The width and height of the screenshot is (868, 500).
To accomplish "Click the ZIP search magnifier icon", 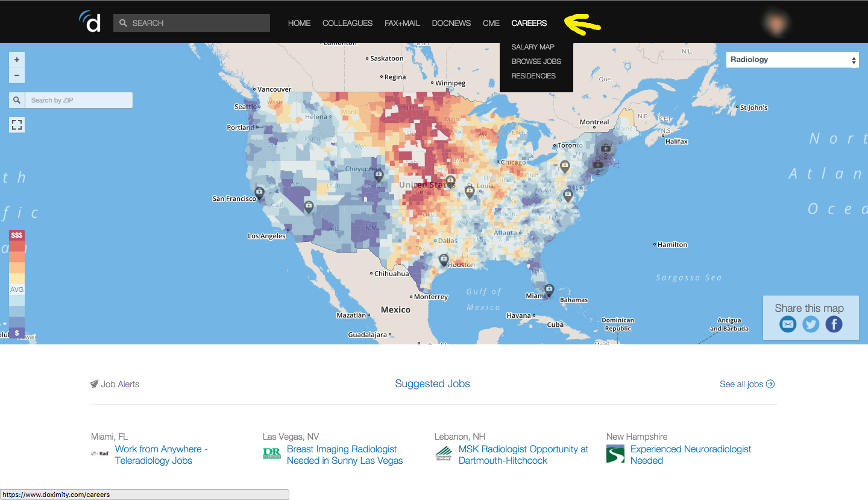I will coord(17,100).
